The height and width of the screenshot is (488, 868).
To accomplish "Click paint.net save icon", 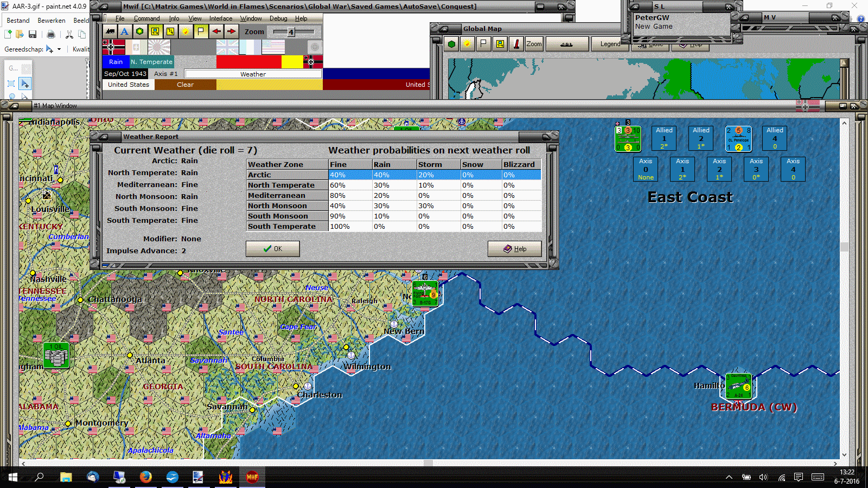I will (33, 35).
